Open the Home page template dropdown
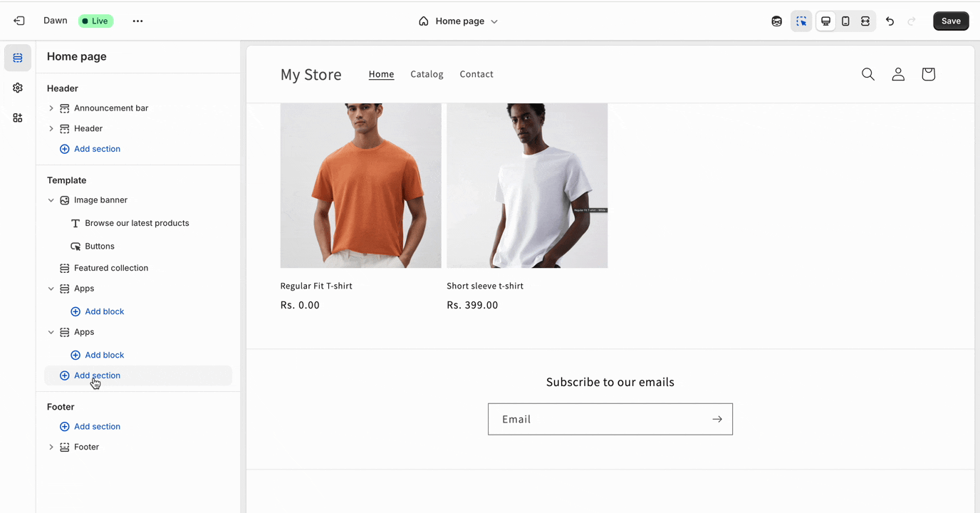The width and height of the screenshot is (980, 513). 459,21
